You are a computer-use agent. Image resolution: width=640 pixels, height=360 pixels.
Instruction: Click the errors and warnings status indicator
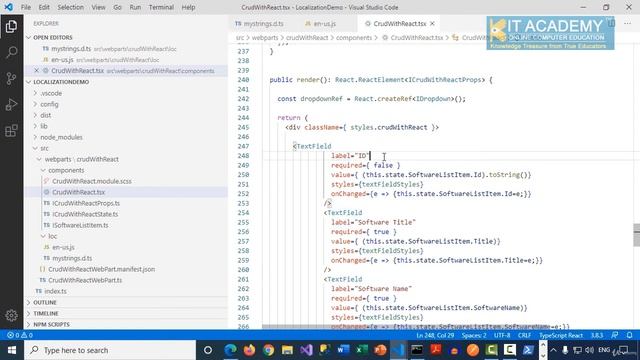point(20,335)
